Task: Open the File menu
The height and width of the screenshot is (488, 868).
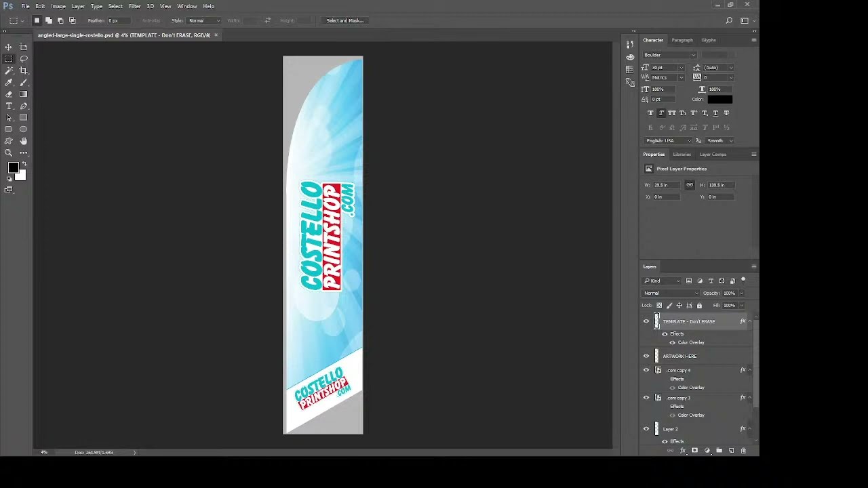Action: point(25,6)
